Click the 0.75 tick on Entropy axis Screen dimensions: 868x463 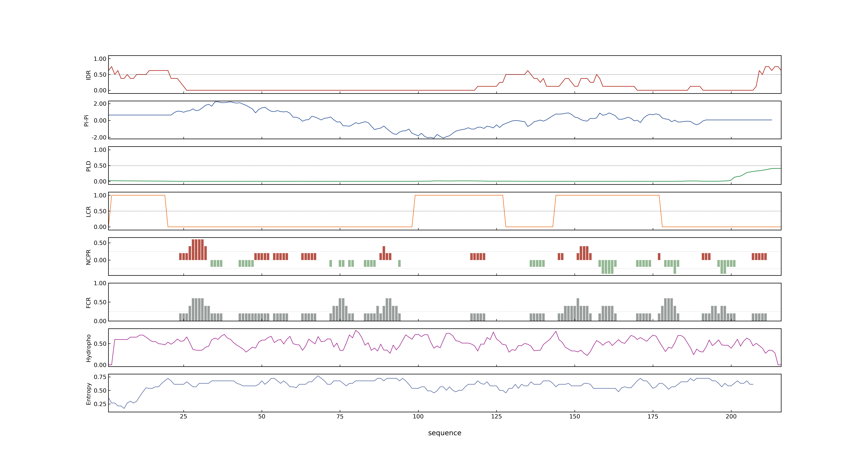pyautogui.click(x=100, y=377)
